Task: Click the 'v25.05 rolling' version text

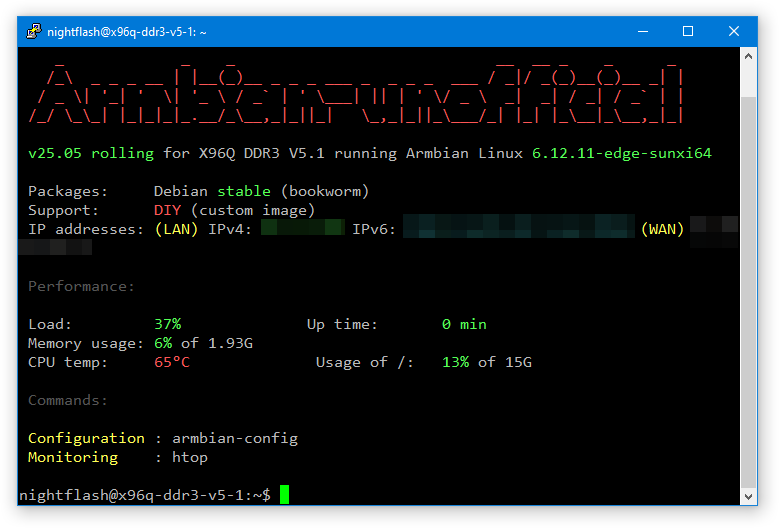Action: coord(91,153)
